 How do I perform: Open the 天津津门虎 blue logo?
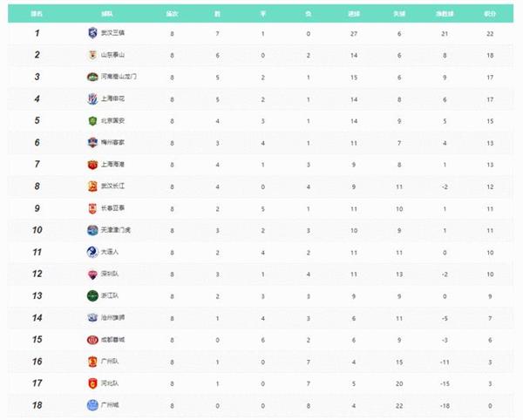click(x=92, y=230)
